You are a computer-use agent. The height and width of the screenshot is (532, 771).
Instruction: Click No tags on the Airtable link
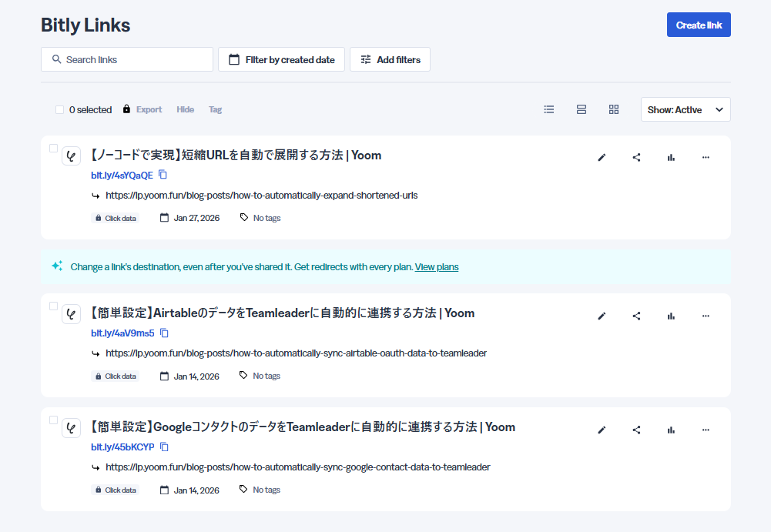(260, 376)
